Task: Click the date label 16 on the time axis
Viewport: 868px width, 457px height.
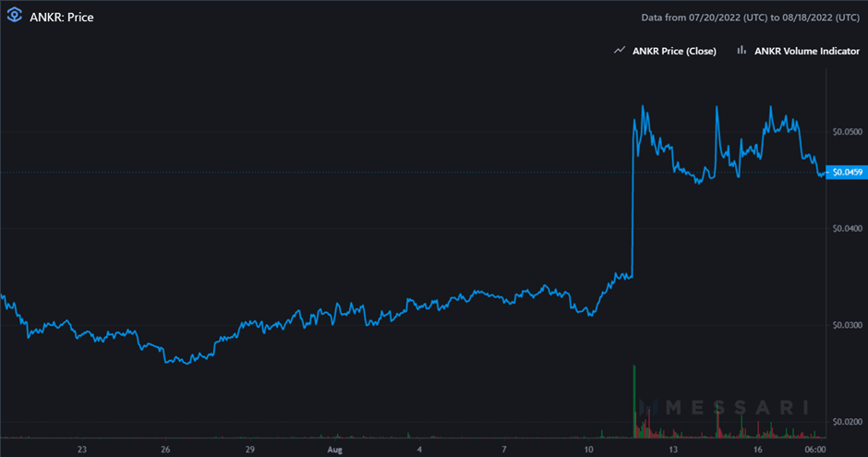Action: tap(758, 450)
